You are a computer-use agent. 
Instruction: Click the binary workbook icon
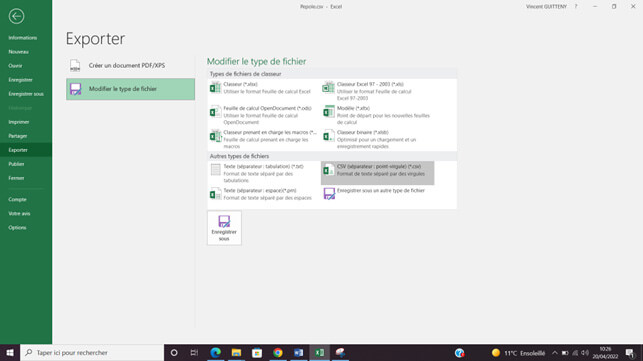tap(328, 135)
